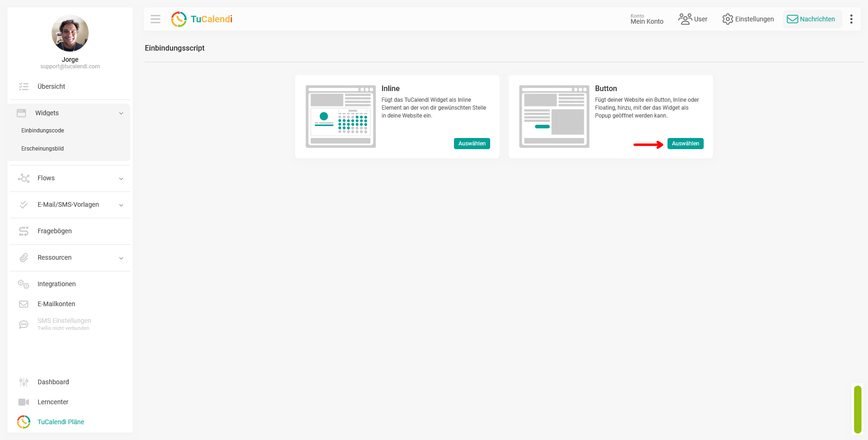Click the Widgets window icon
The width and height of the screenshot is (868, 440).
tap(21, 113)
